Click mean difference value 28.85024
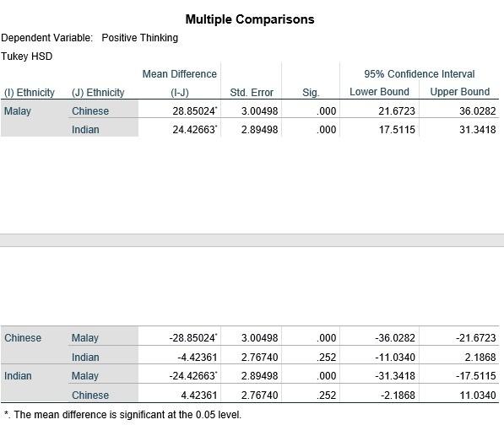This screenshot has height=425, width=504. (x=195, y=111)
